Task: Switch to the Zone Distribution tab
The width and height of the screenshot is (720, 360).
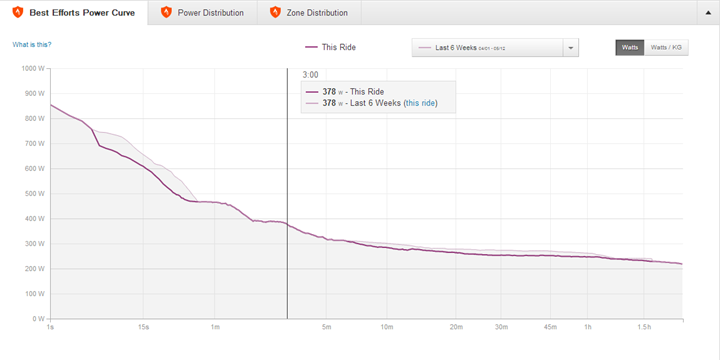Action: (x=309, y=13)
